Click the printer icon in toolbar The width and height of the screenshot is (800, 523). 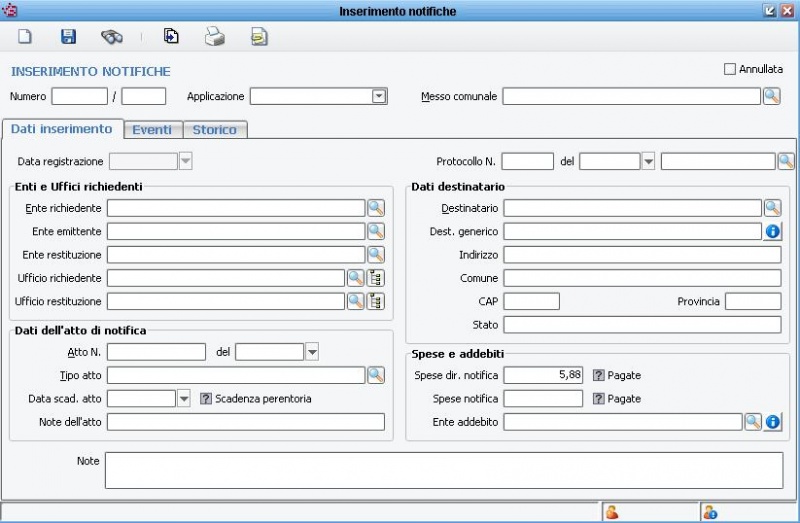tap(215, 37)
